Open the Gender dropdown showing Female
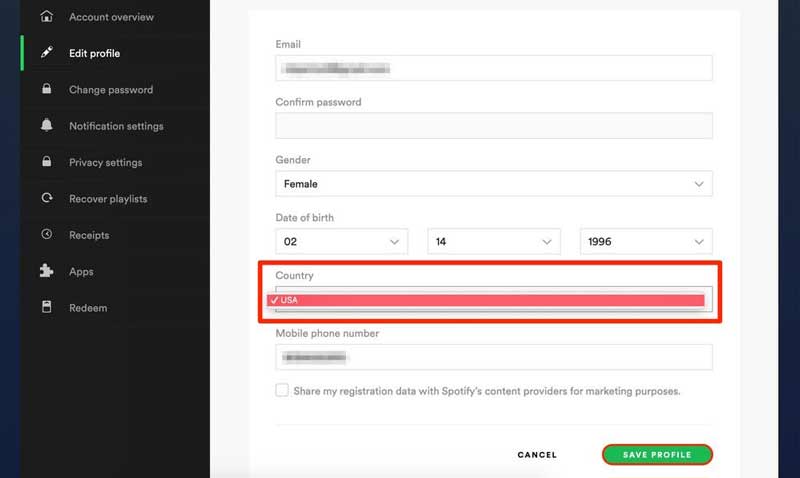Image resolution: width=800 pixels, height=478 pixels. tap(494, 184)
